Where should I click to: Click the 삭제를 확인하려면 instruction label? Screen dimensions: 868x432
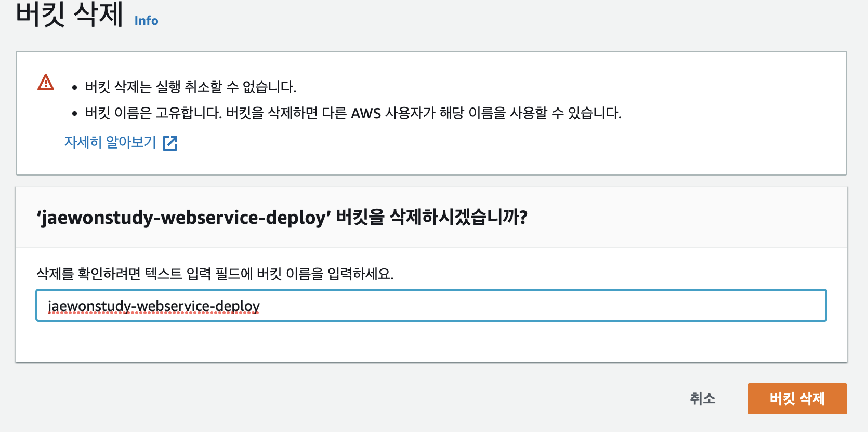pyautogui.click(x=215, y=274)
